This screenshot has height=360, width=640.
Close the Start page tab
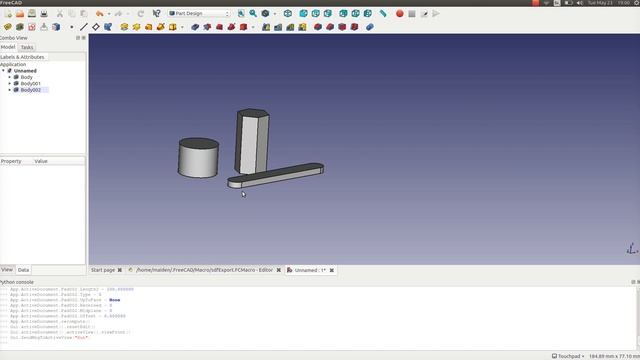point(120,270)
